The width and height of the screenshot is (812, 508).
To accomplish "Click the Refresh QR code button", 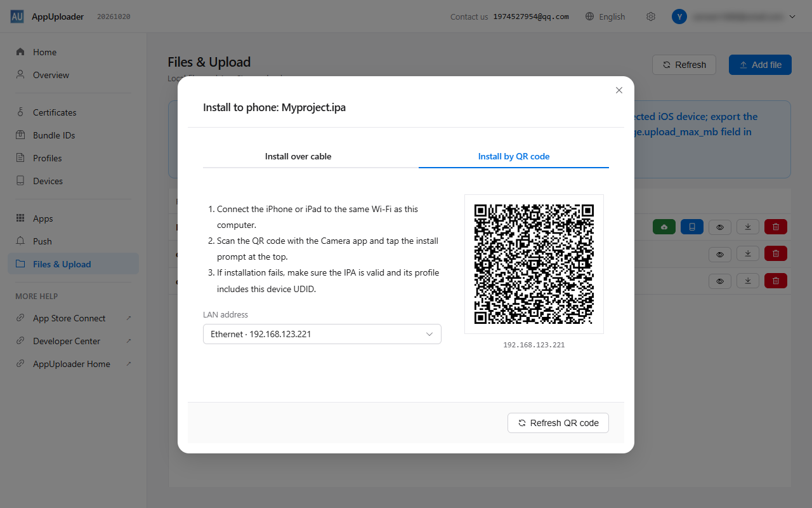I will (558, 423).
